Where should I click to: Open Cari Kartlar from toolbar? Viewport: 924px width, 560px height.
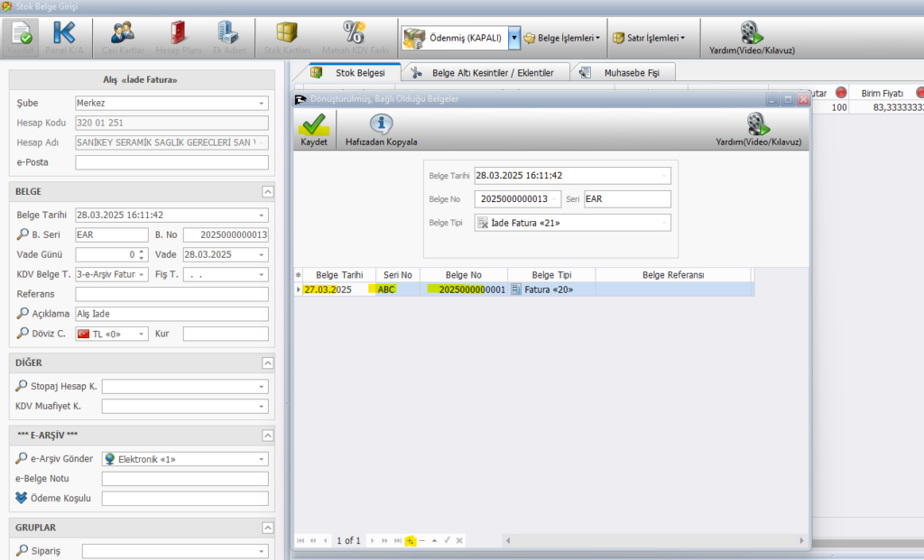122,33
